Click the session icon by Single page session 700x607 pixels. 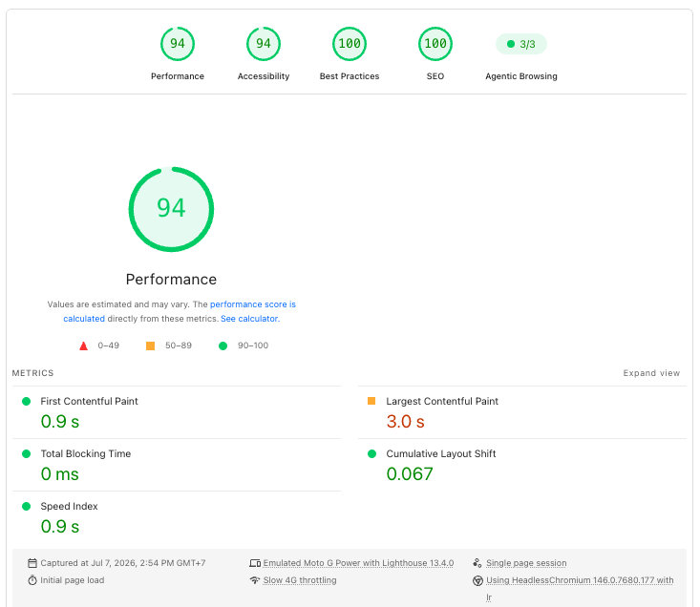pos(477,563)
